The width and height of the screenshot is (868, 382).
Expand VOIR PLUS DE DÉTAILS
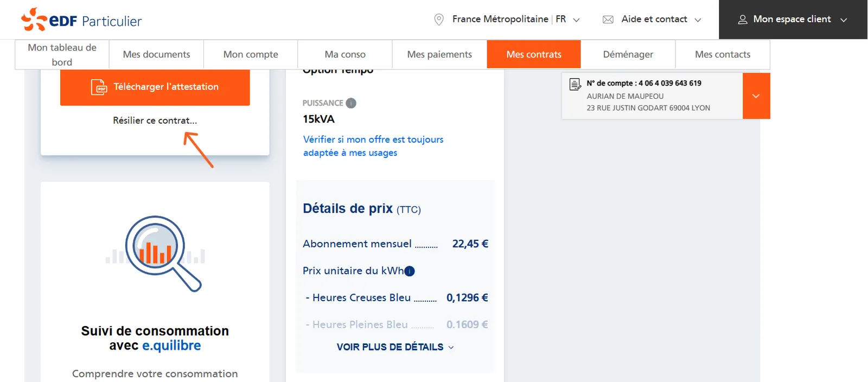pos(395,347)
